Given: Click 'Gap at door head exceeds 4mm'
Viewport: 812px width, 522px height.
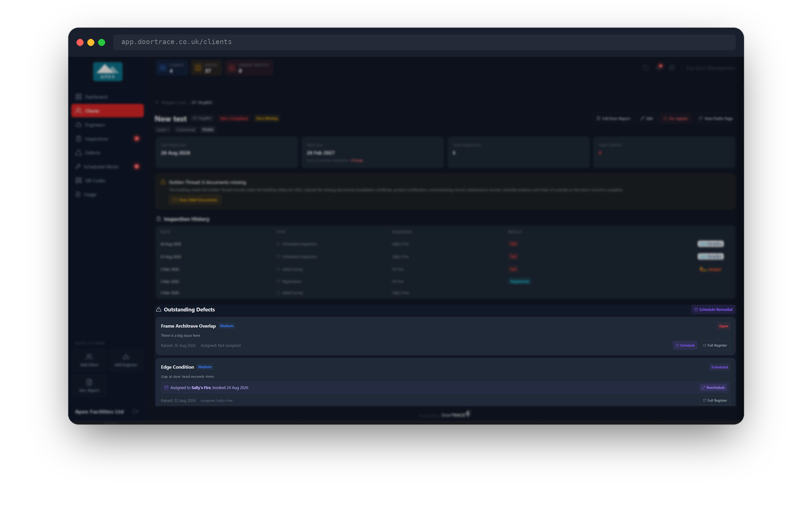Looking at the screenshot, I should tap(187, 377).
